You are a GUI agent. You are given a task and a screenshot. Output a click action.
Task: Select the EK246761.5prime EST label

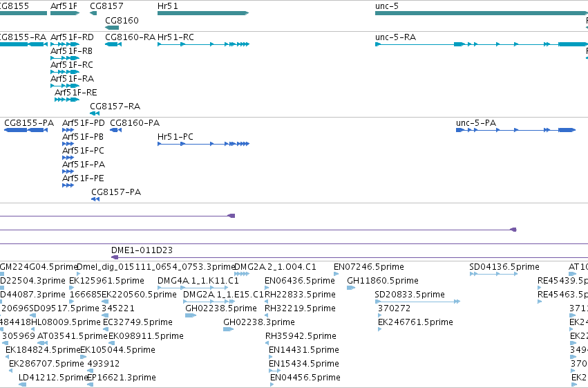[415, 322]
